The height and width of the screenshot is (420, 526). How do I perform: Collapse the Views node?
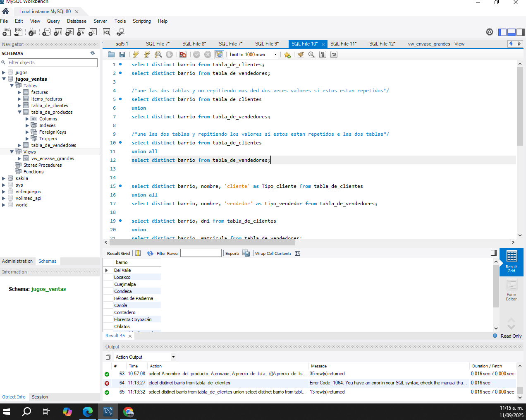point(12,152)
